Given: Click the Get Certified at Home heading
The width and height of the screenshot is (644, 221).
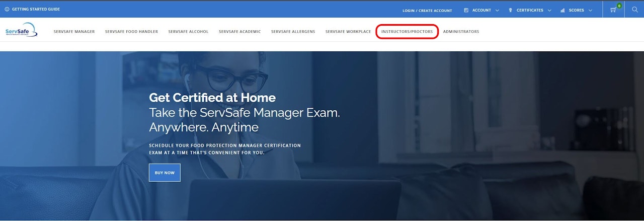Looking at the screenshot, I should click(212, 98).
